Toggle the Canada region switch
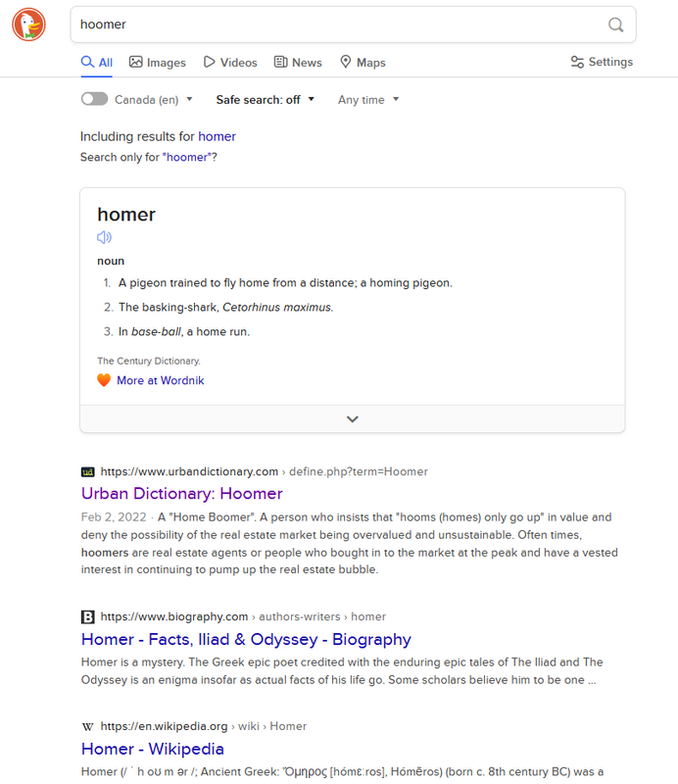This screenshot has width=678, height=784. coord(94,99)
